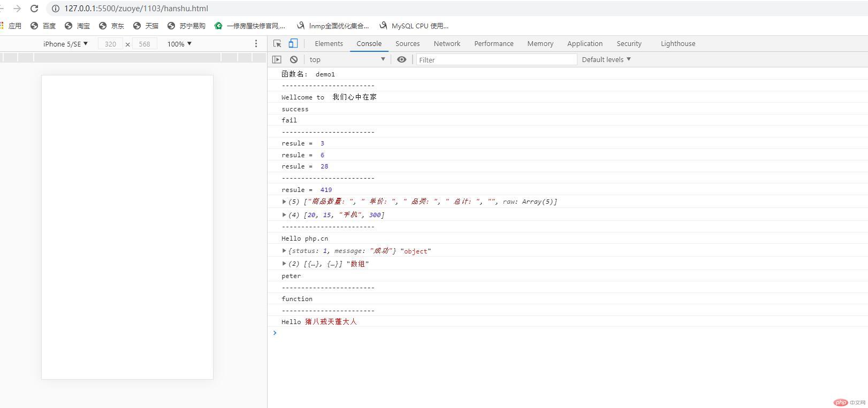The width and height of the screenshot is (868, 408).
Task: Open the 淘宝 bookmark
Action: pyautogui.click(x=78, y=26)
